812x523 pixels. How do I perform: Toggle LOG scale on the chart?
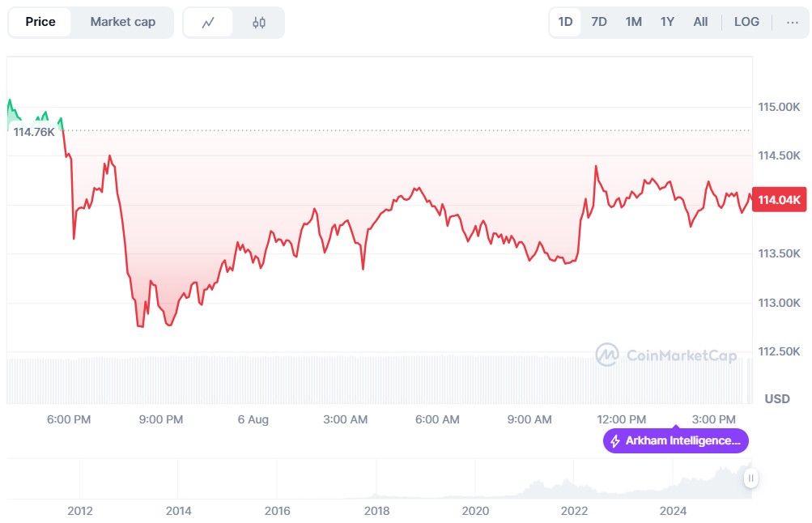[746, 22]
